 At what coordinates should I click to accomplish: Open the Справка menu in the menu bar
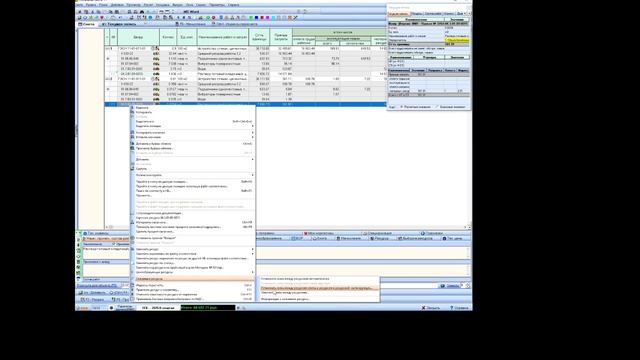pyautogui.click(x=233, y=5)
